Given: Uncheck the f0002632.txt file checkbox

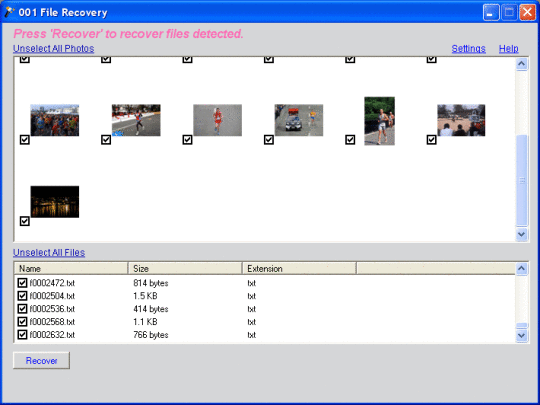Looking at the screenshot, I should [x=22, y=334].
